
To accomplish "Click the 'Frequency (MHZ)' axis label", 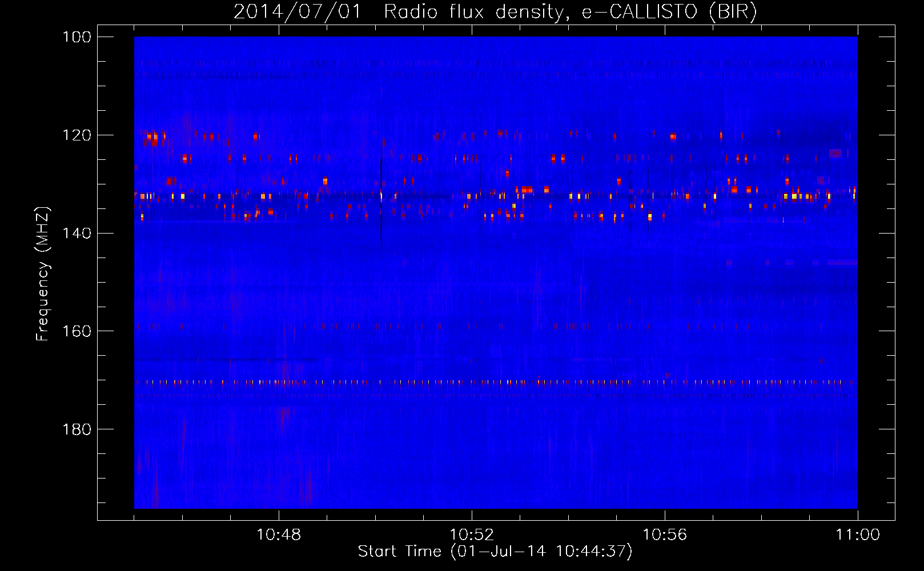I will click(43, 274).
